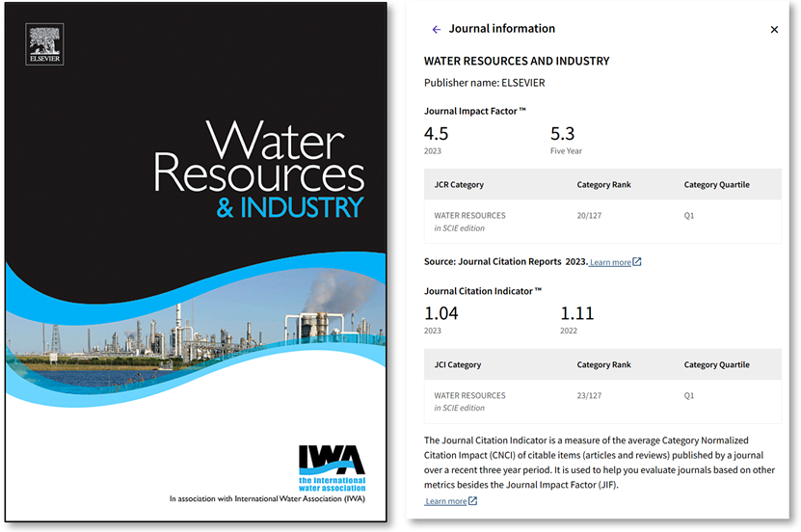Close the Journal information panel
Viewport: 801px width, 532px height.
(x=774, y=30)
